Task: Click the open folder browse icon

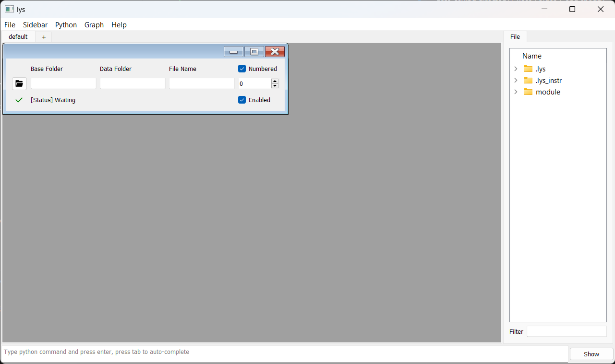Action: (x=19, y=83)
